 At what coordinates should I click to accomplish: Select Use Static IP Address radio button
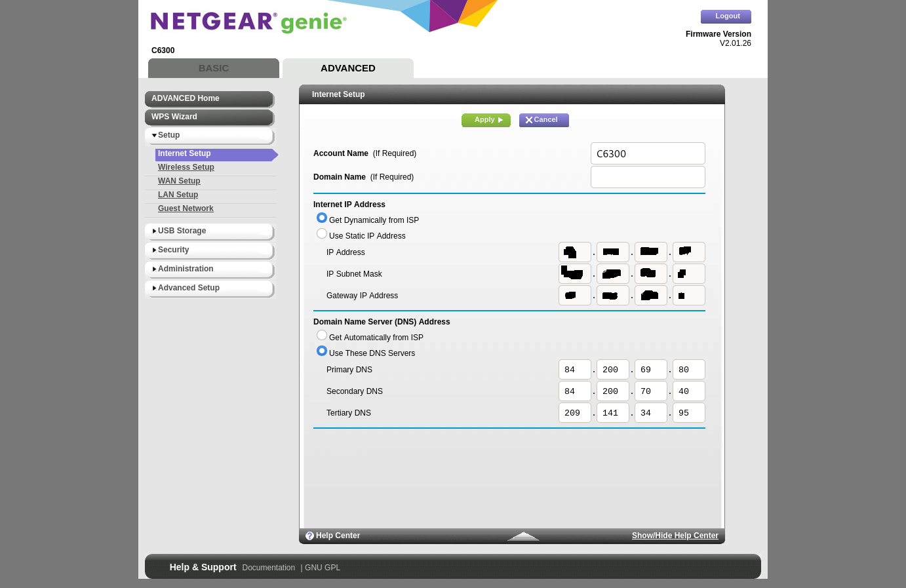point(322,233)
